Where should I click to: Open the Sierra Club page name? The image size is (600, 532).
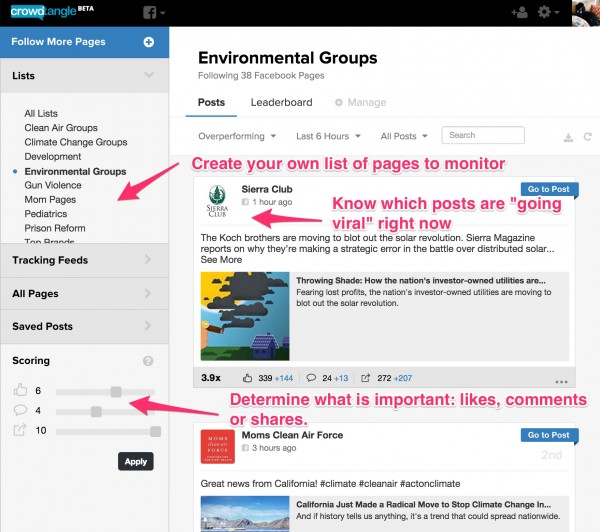tap(267, 189)
